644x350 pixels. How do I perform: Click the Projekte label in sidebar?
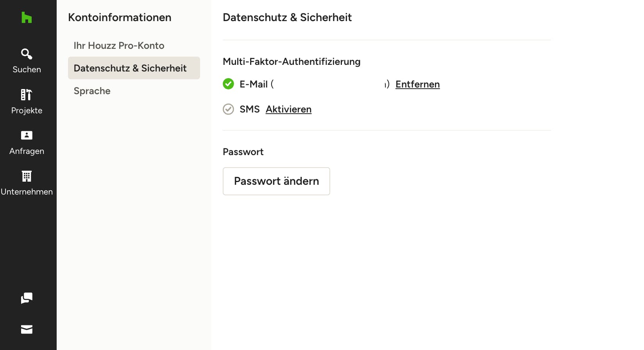point(27,111)
